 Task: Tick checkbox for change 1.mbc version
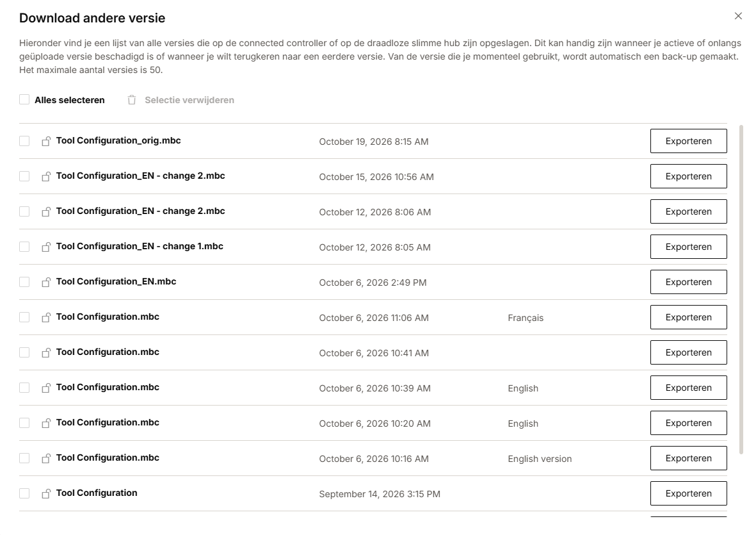(x=24, y=247)
